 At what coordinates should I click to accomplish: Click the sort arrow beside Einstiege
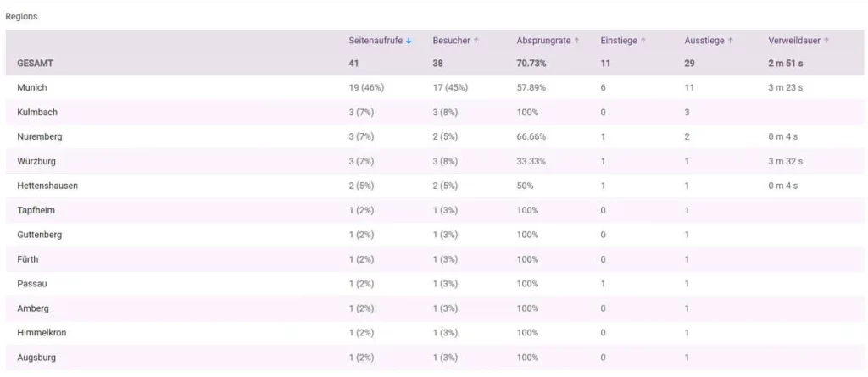643,41
